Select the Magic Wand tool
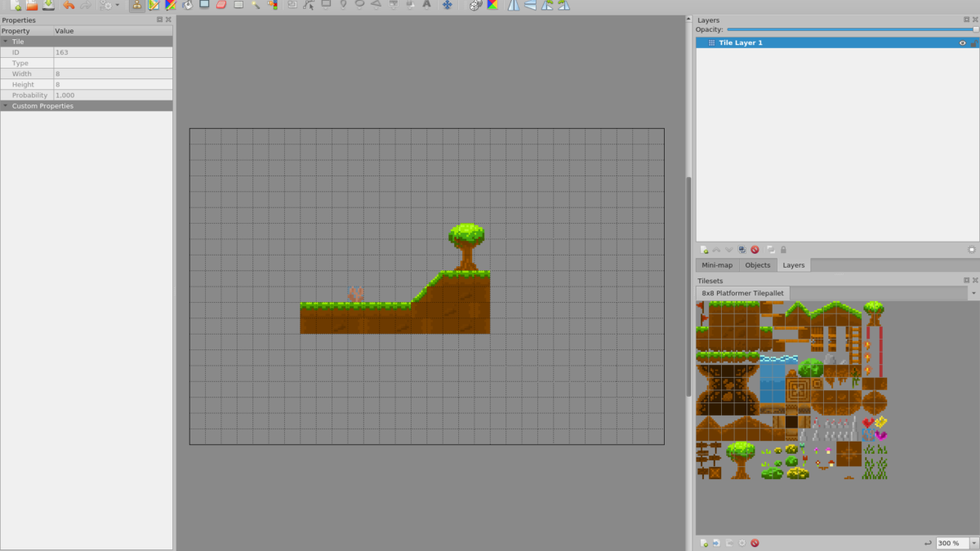 tap(256, 5)
